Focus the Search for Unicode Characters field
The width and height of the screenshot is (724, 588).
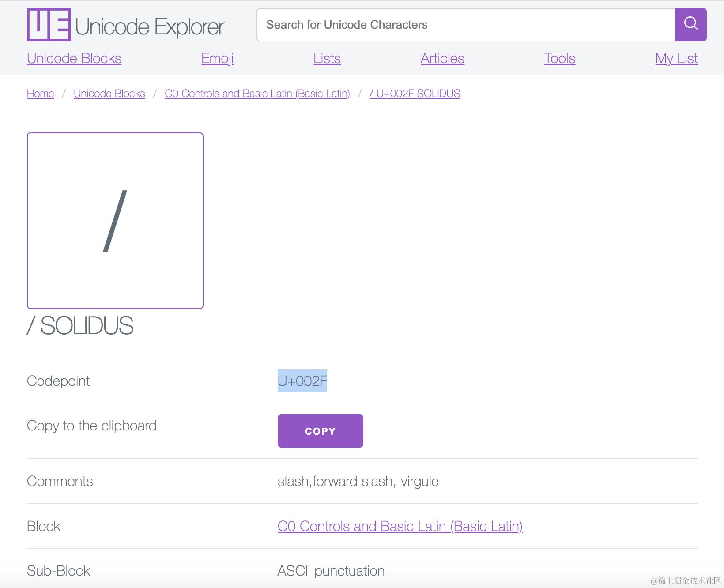tap(466, 25)
